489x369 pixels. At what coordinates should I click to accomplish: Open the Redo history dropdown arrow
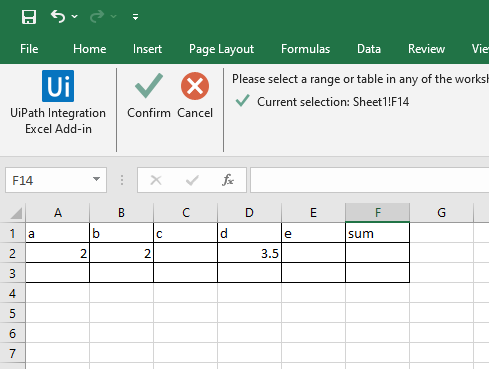(x=114, y=16)
